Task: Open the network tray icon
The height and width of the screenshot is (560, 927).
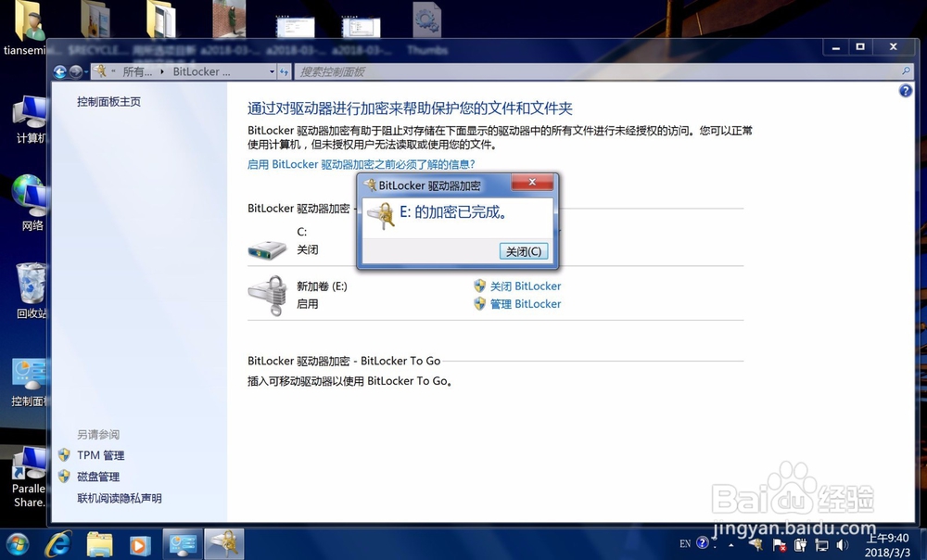Action: pos(821,545)
